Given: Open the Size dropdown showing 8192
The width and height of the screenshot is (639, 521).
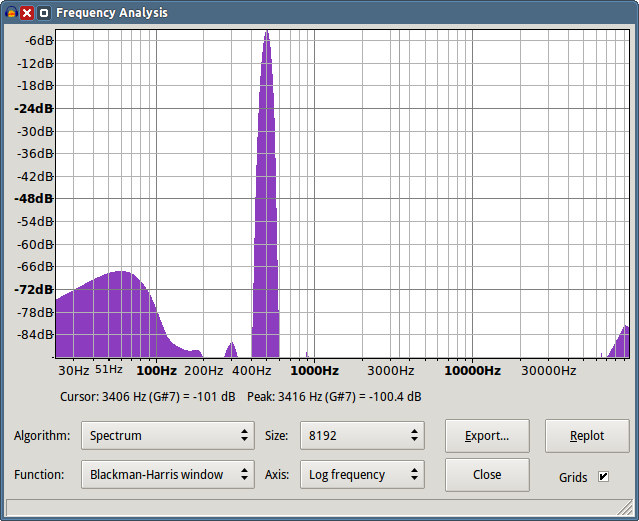Looking at the screenshot, I should [362, 435].
